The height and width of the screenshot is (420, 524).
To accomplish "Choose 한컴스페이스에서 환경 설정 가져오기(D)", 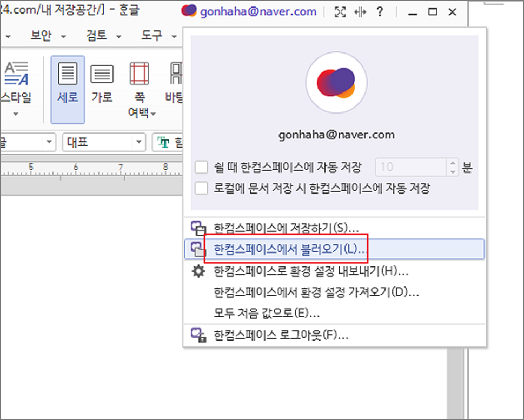I will click(x=335, y=292).
